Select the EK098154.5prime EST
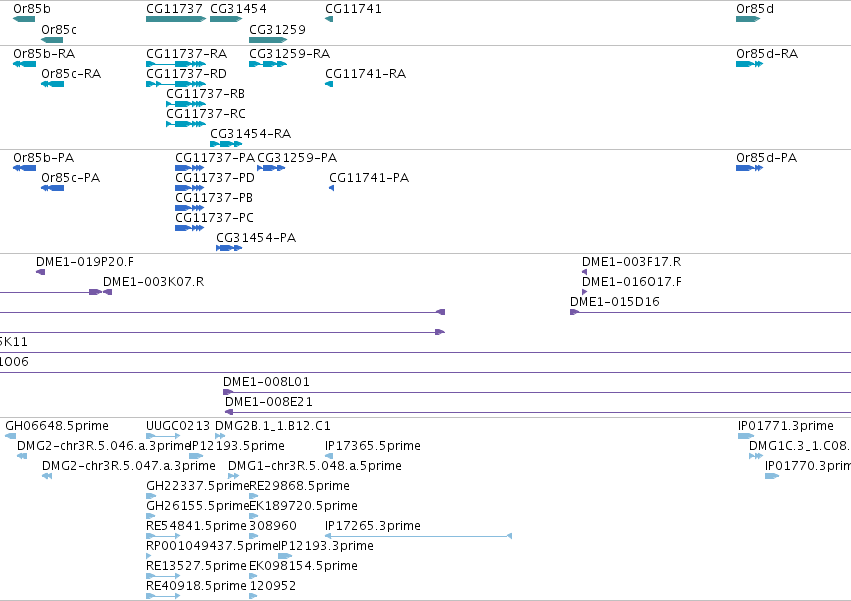 tap(253, 577)
